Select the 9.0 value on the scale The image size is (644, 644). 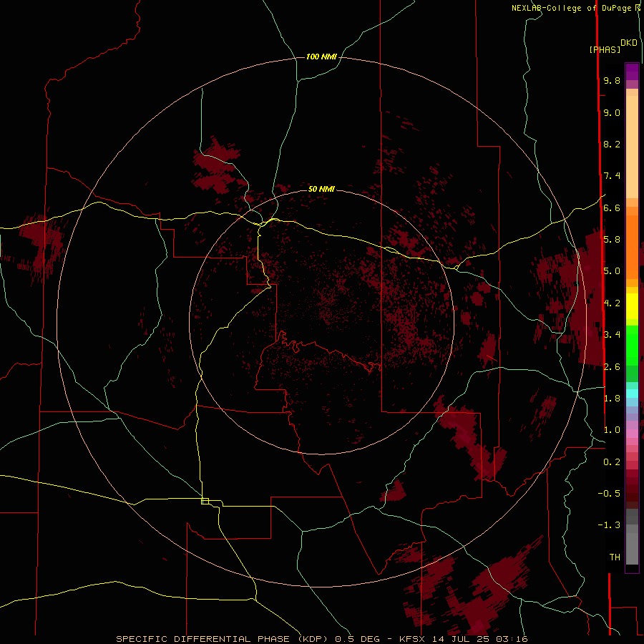[612, 112]
